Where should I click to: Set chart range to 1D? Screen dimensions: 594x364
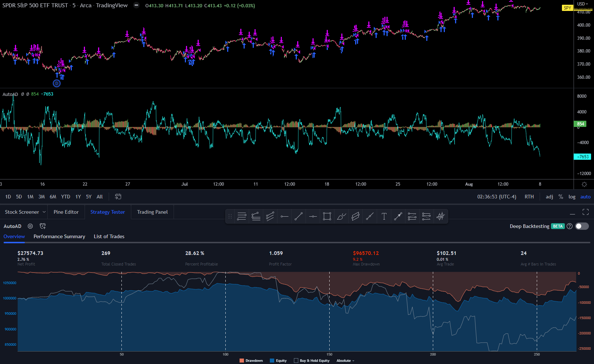click(8, 197)
